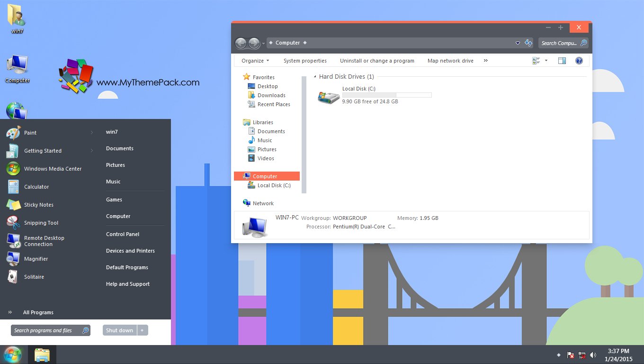The height and width of the screenshot is (364, 644).
Task: Open Action Center flag tray icon
Action: 571,355
